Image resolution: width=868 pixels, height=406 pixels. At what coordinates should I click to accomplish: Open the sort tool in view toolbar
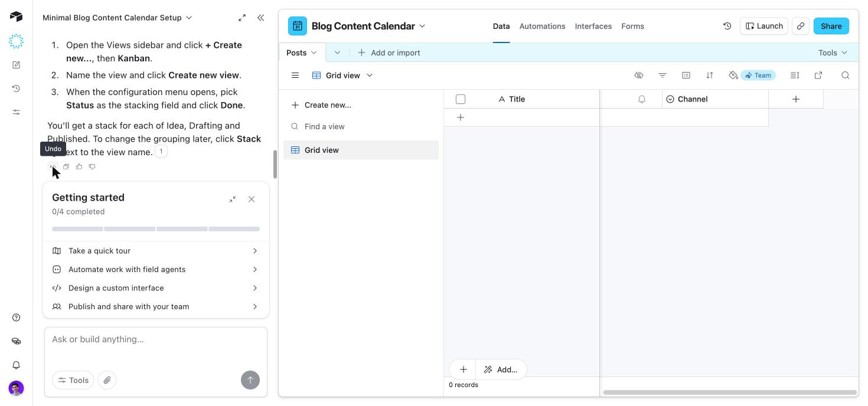point(710,76)
